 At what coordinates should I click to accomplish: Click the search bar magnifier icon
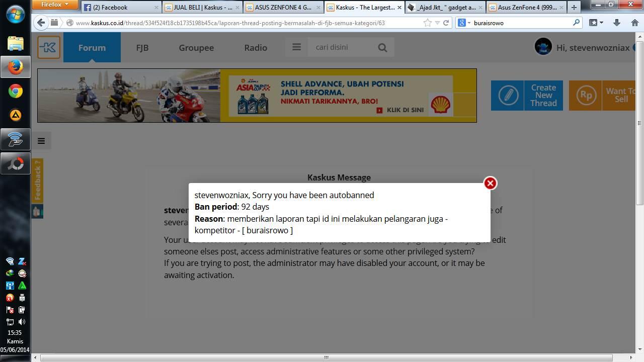point(576,23)
